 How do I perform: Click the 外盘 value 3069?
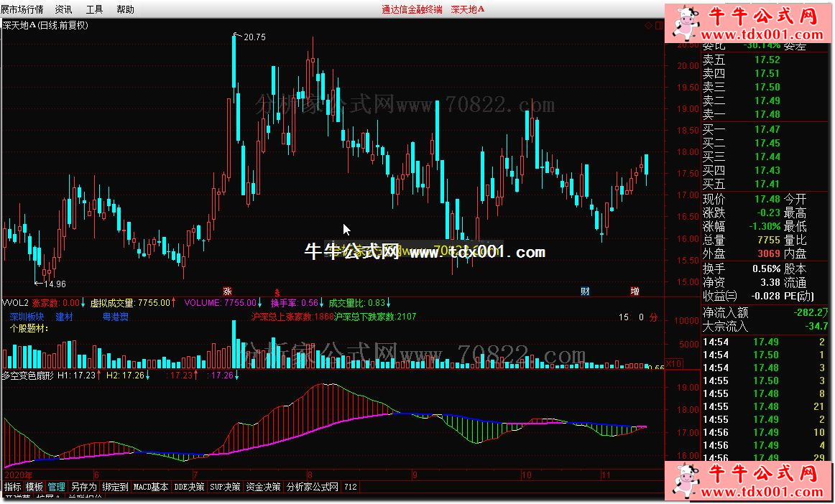point(769,254)
